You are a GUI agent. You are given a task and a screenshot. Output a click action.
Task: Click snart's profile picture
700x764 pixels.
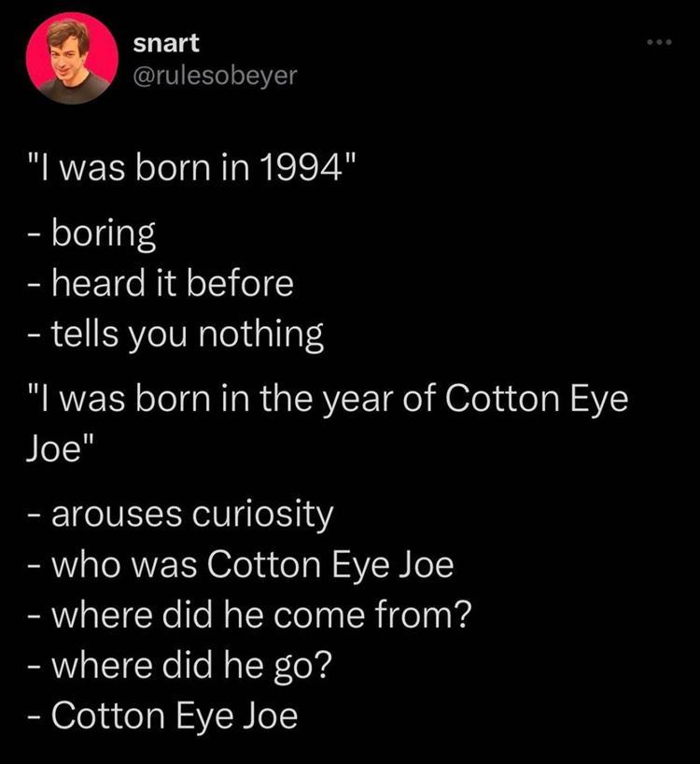pos(72,59)
